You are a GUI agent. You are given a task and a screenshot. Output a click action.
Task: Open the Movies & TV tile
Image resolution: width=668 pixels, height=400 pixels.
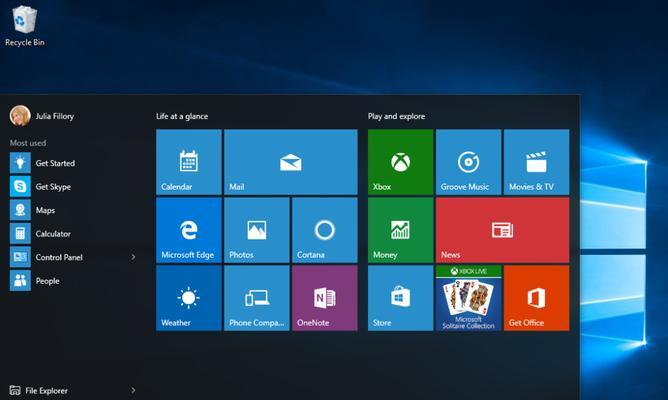pyautogui.click(x=536, y=162)
